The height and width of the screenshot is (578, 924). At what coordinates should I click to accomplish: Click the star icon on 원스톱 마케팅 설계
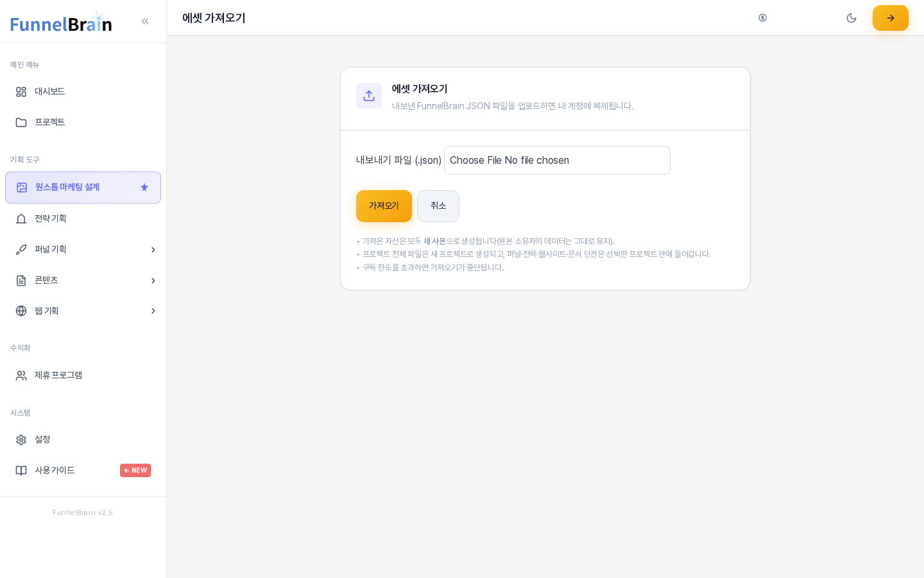(144, 188)
